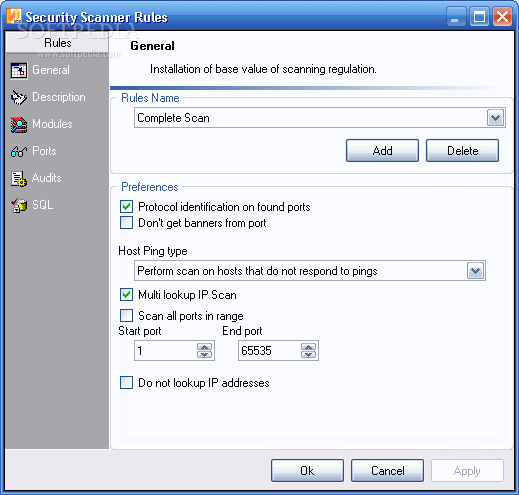
Task: Add a new rule with Add button
Action: [x=382, y=151]
